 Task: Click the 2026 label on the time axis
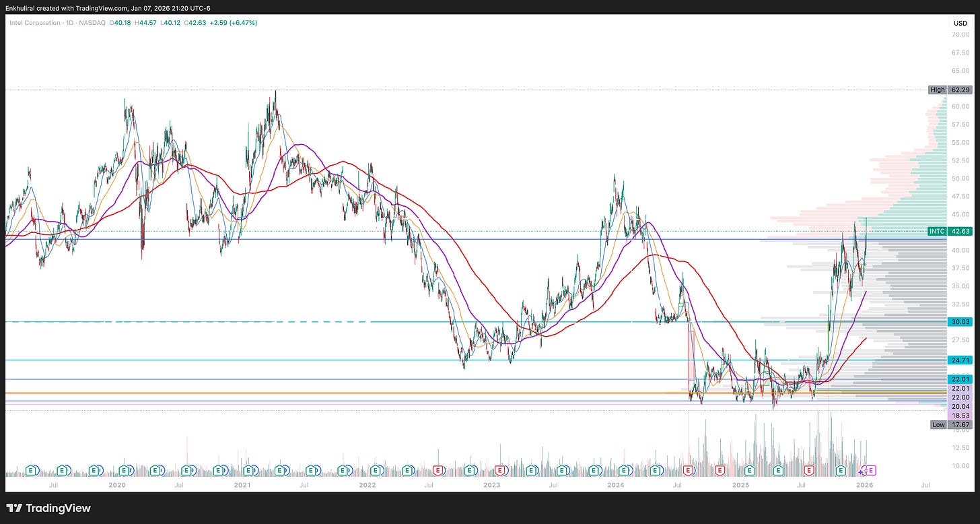point(865,484)
